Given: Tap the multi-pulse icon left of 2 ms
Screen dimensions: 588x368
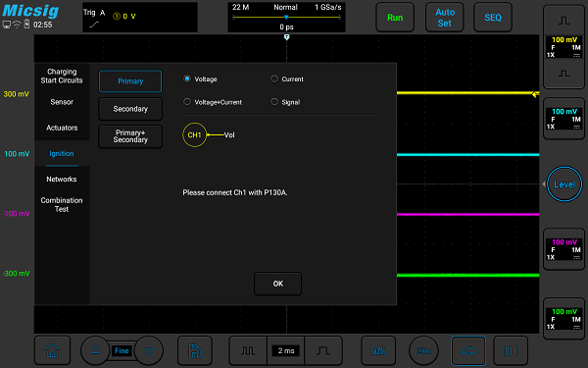Looking at the screenshot, I should point(248,350).
